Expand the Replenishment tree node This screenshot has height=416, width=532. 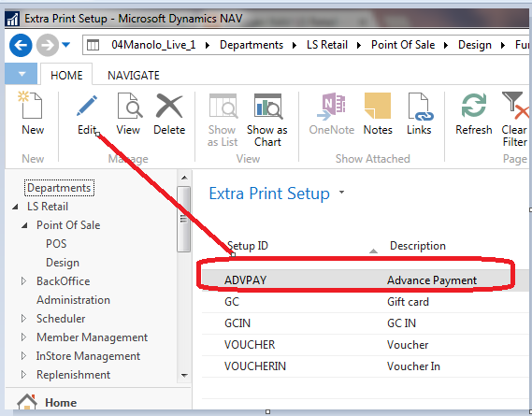(23, 374)
